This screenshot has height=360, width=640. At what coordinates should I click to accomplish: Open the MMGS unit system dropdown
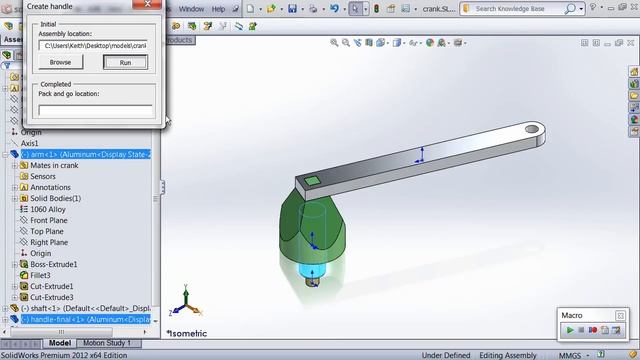[588, 356]
